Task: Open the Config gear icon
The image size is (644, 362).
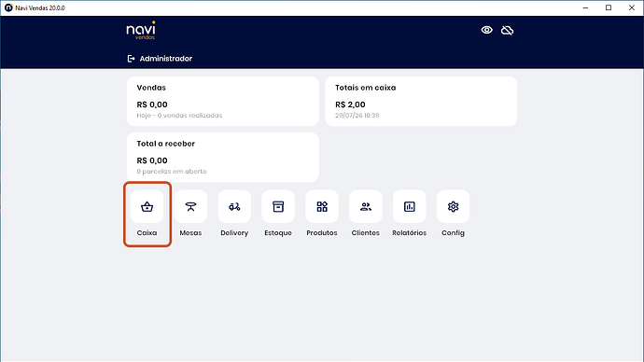Action: [453, 206]
